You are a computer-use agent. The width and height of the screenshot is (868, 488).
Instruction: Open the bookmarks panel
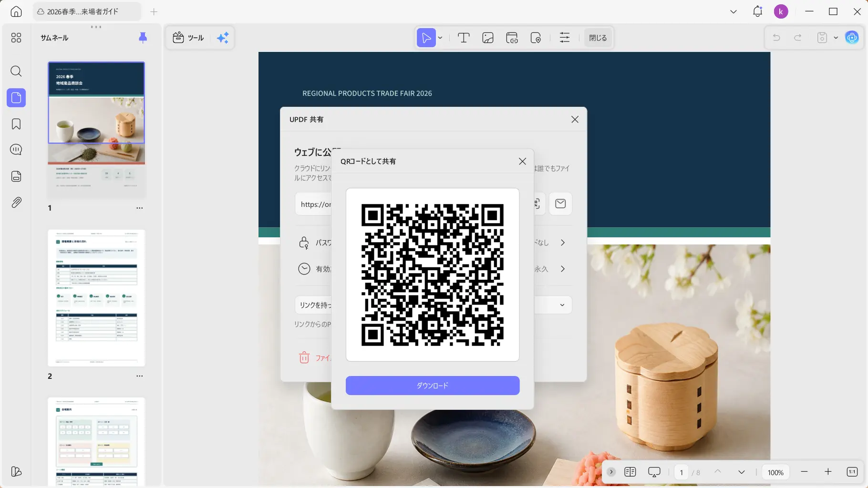pyautogui.click(x=16, y=124)
